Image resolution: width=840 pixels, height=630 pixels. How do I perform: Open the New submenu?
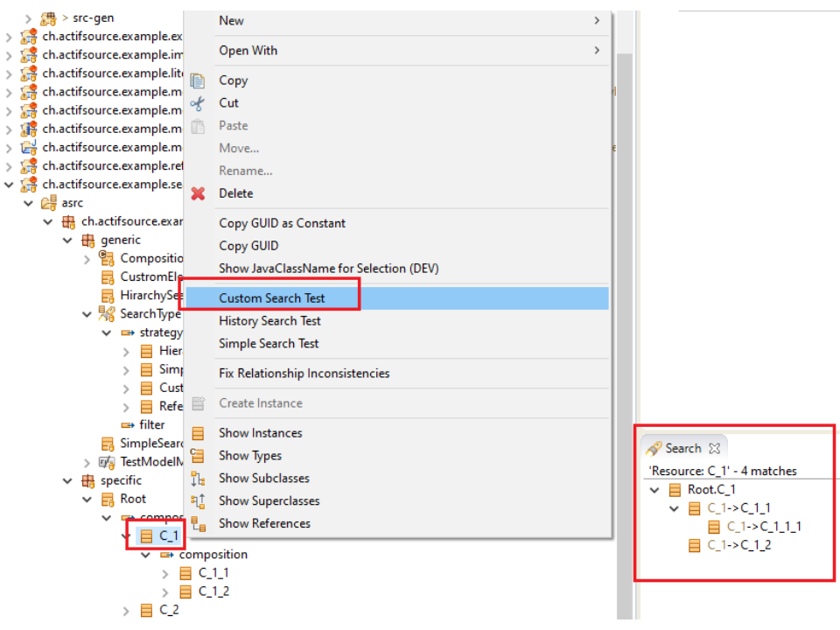tap(231, 20)
